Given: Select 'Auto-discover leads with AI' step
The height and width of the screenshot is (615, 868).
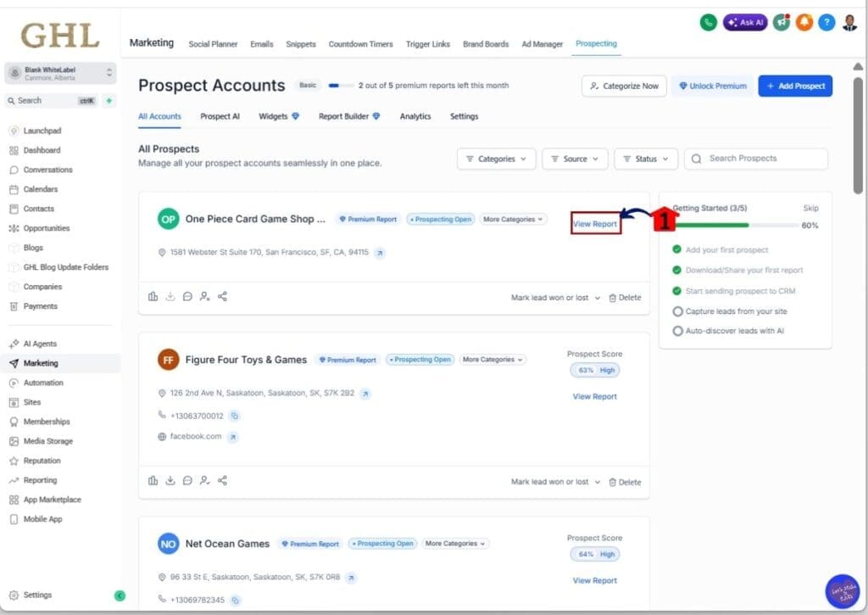Looking at the screenshot, I should [734, 331].
